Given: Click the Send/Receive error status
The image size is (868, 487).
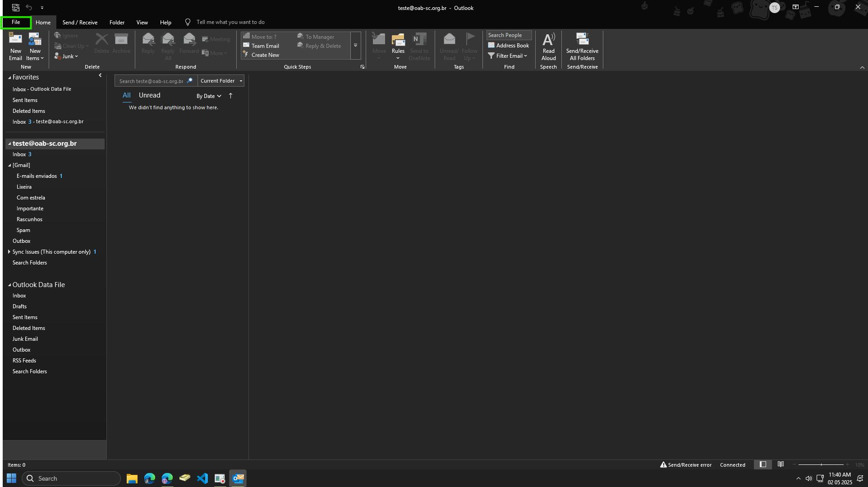Looking at the screenshot, I should [686, 465].
